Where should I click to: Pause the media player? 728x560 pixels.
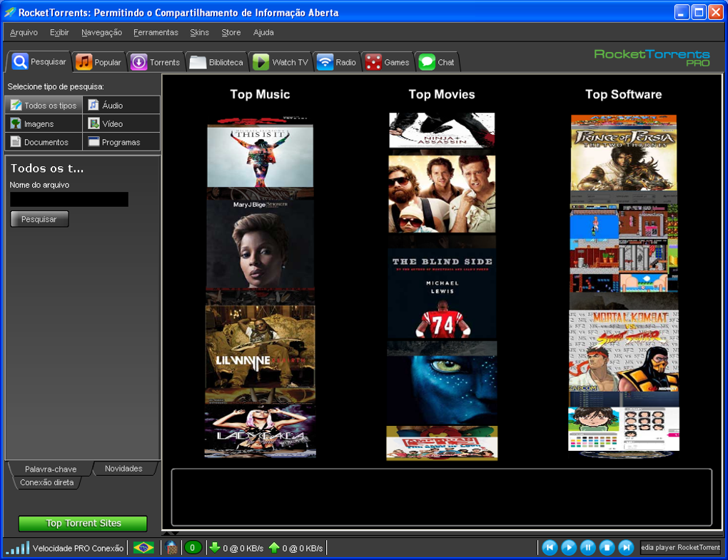click(587, 548)
